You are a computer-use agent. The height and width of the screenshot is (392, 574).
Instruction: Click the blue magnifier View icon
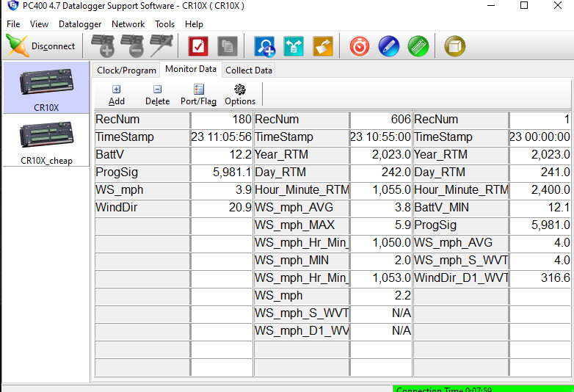tap(264, 46)
